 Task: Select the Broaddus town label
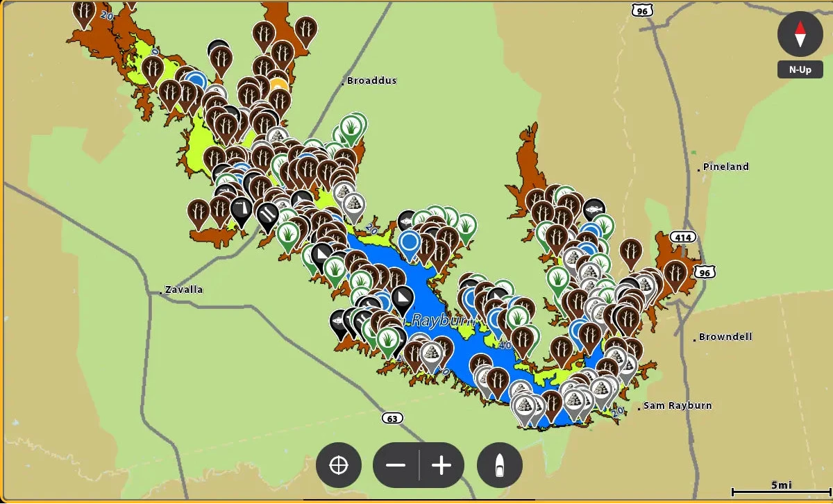(x=370, y=80)
